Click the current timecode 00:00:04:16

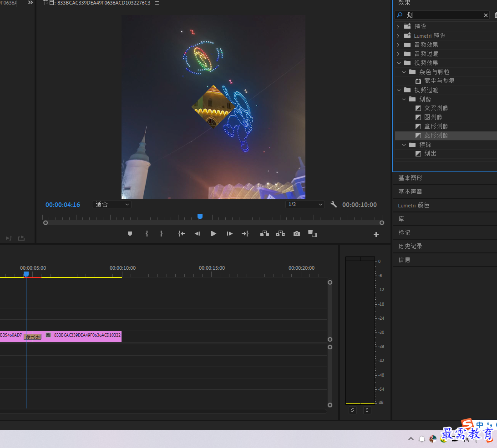click(x=63, y=205)
